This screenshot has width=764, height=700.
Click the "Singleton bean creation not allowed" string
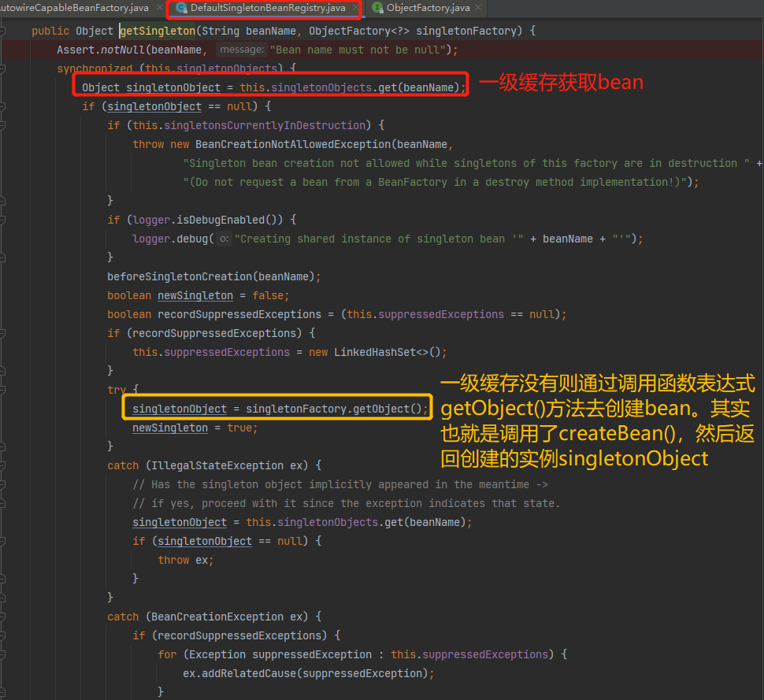point(466,163)
